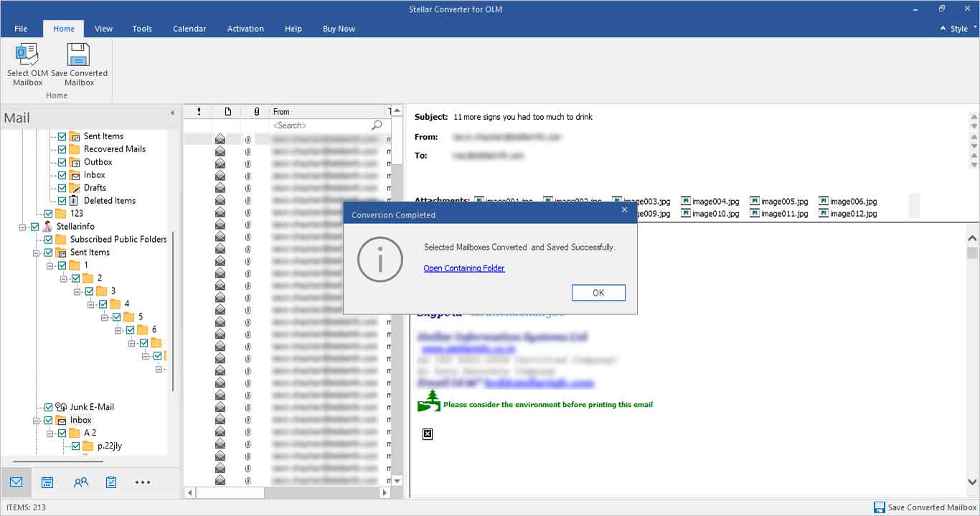Uncheck the Recovered Mails folder checkbox

[x=62, y=149]
